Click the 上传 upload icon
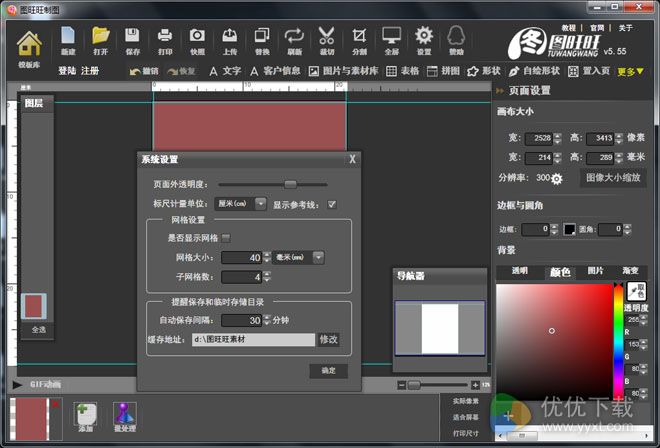660x448 pixels. (x=229, y=35)
